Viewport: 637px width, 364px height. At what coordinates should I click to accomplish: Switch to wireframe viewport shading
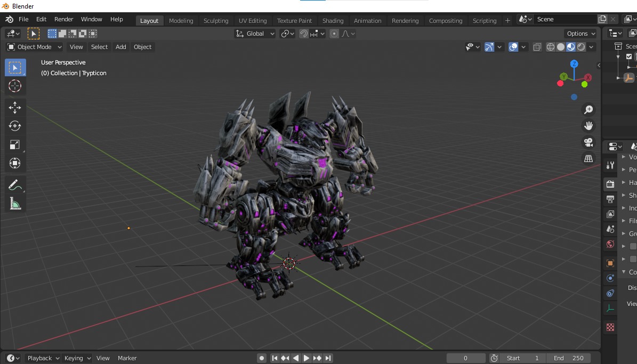tap(551, 47)
